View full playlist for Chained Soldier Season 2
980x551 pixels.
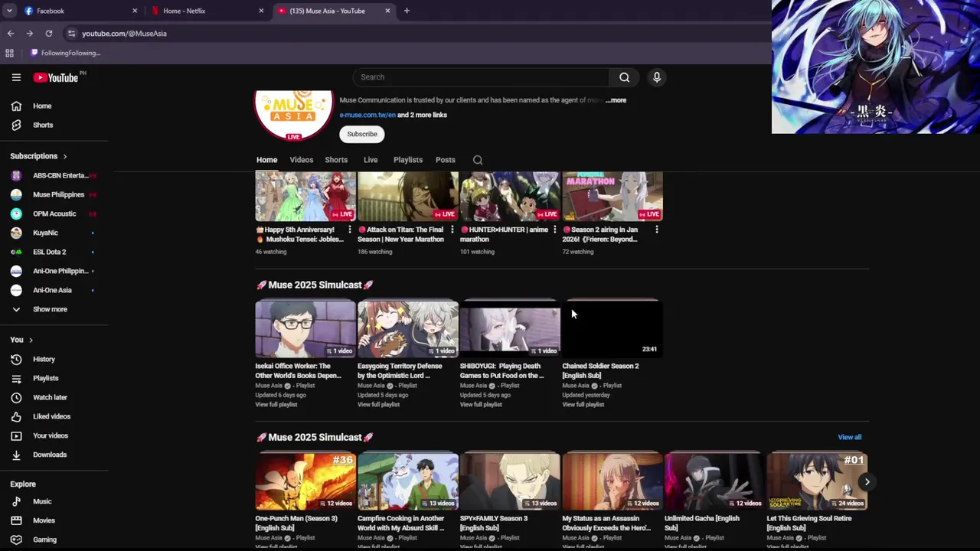click(x=583, y=405)
